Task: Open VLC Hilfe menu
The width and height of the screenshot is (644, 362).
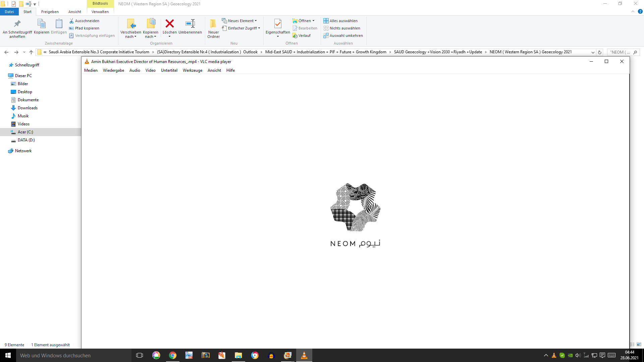Action: [230, 70]
